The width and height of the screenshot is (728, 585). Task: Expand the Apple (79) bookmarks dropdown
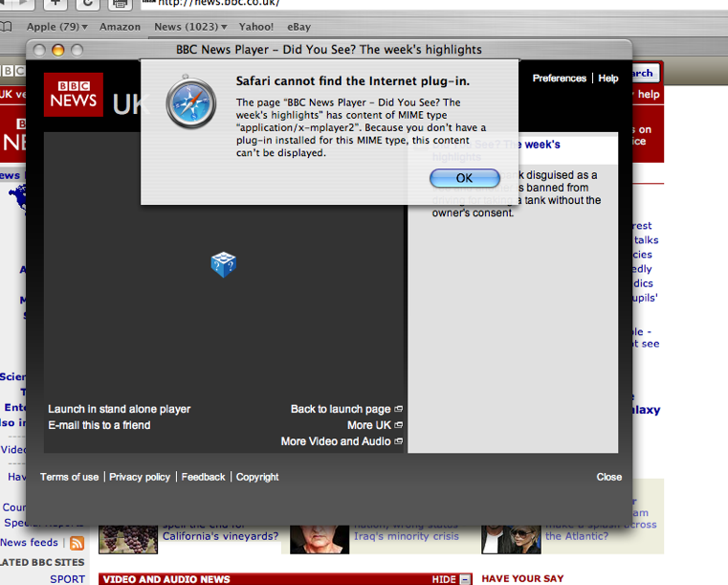pyautogui.click(x=57, y=27)
